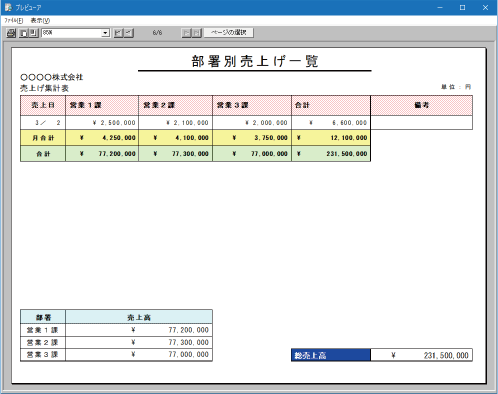Click the print icon in the toolbar
498x394 pixels.
click(x=11, y=33)
